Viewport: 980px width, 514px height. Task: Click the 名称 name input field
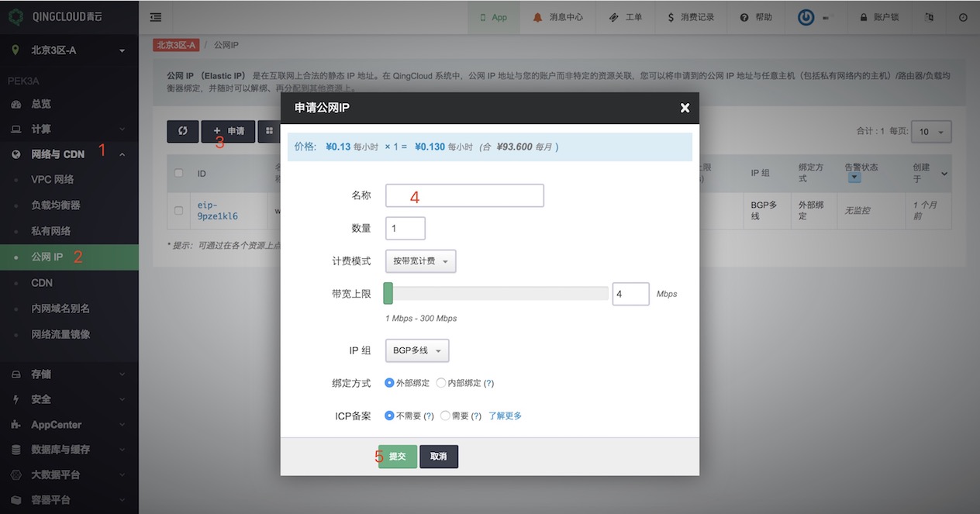click(x=464, y=195)
